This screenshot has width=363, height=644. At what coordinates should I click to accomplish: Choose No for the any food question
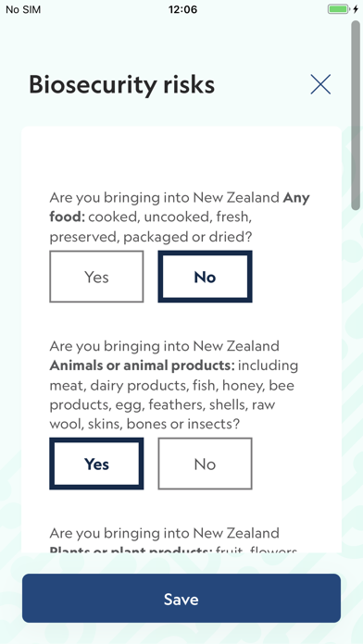click(x=206, y=277)
